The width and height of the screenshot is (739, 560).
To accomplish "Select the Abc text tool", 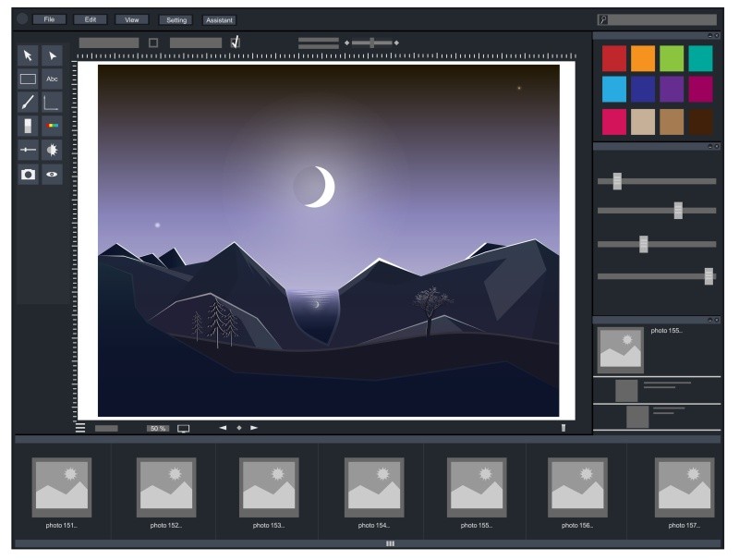I will (x=52, y=79).
